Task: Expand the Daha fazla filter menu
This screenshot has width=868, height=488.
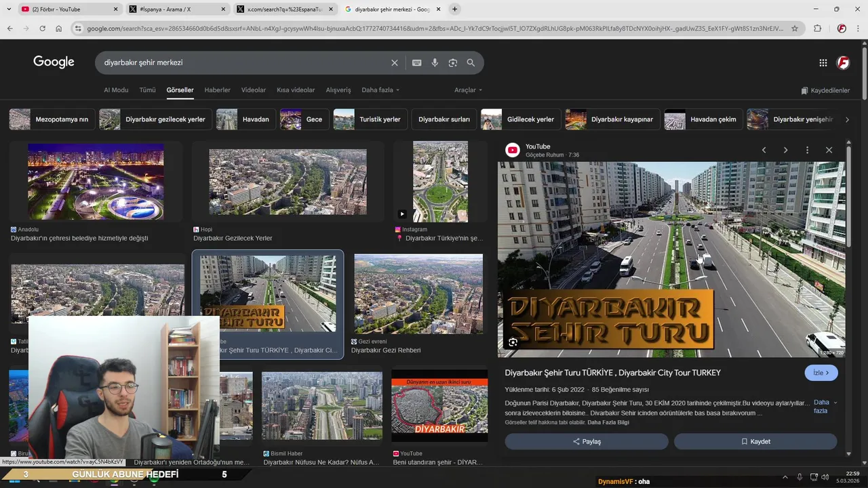Action: 380,90
